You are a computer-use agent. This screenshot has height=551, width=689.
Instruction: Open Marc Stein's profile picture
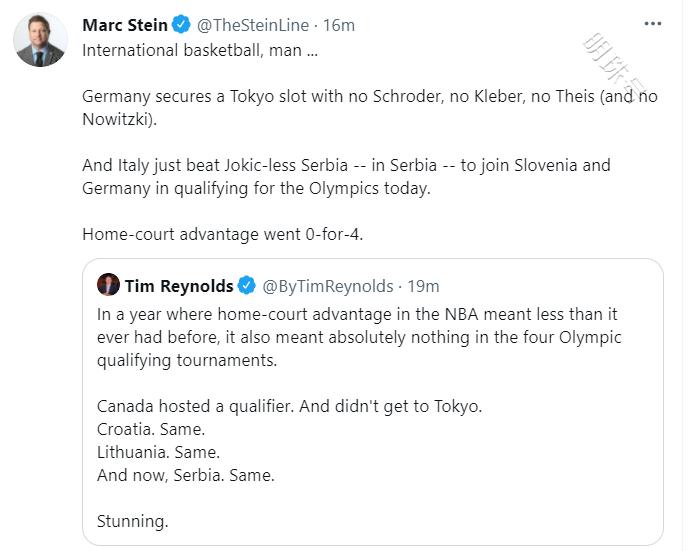[x=41, y=42]
